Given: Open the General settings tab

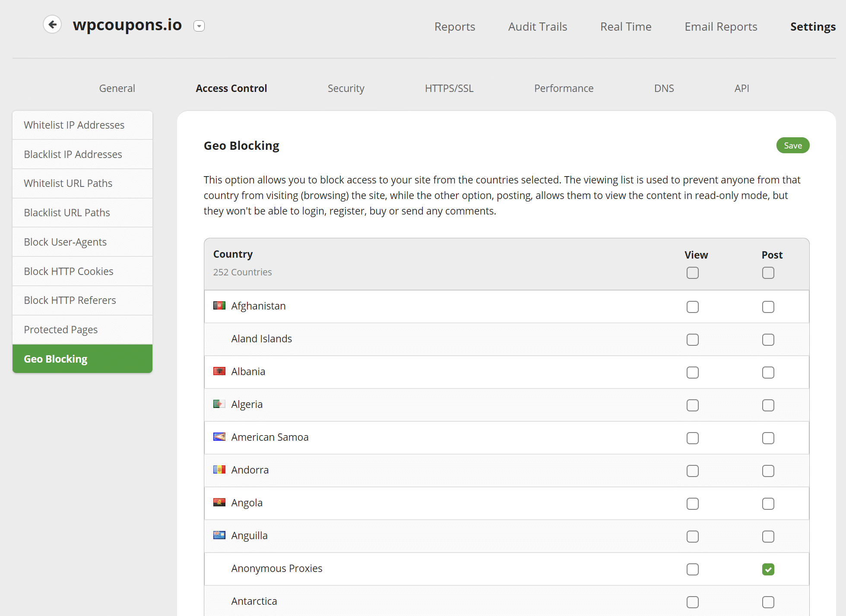Looking at the screenshot, I should [116, 88].
